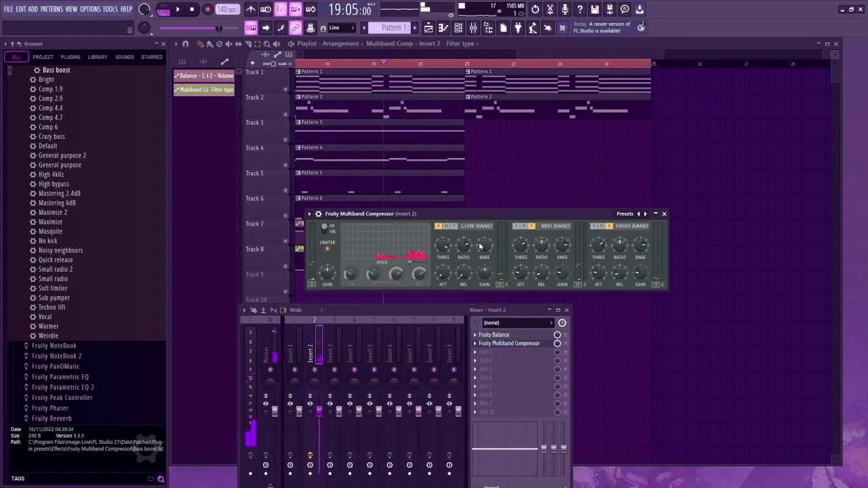
Task: Open the Browser view icon in toolbar
Action: [x=488, y=28]
